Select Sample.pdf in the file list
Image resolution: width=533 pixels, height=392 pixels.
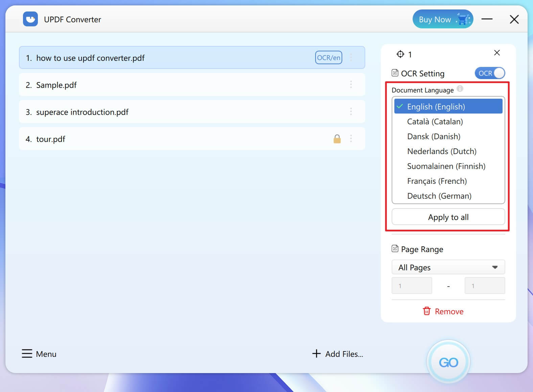(192, 84)
